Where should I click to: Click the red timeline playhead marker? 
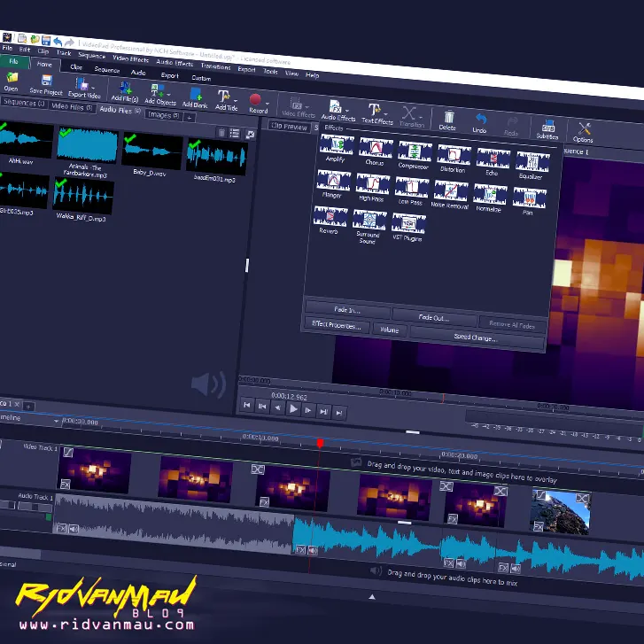coord(320,443)
